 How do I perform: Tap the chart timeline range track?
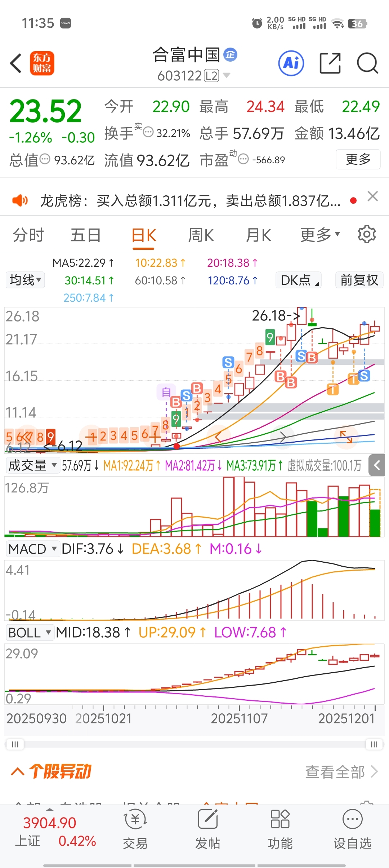pyautogui.click(x=194, y=744)
